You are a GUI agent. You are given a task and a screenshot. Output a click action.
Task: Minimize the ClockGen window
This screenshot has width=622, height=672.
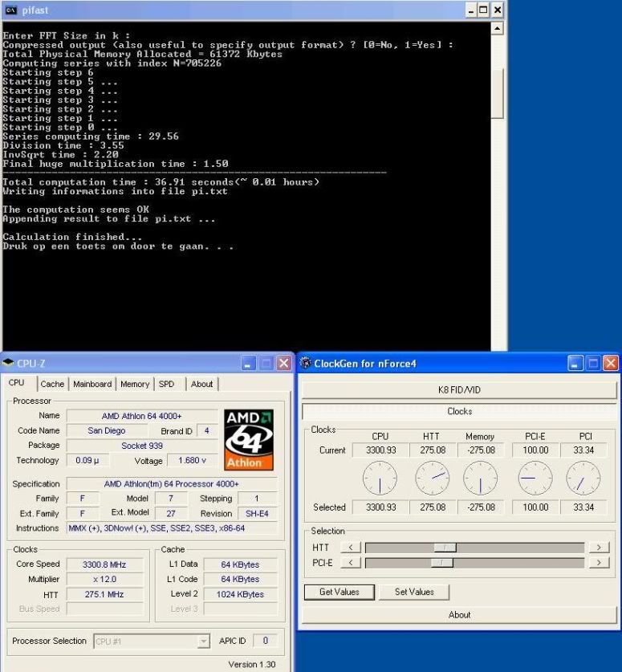click(x=575, y=364)
